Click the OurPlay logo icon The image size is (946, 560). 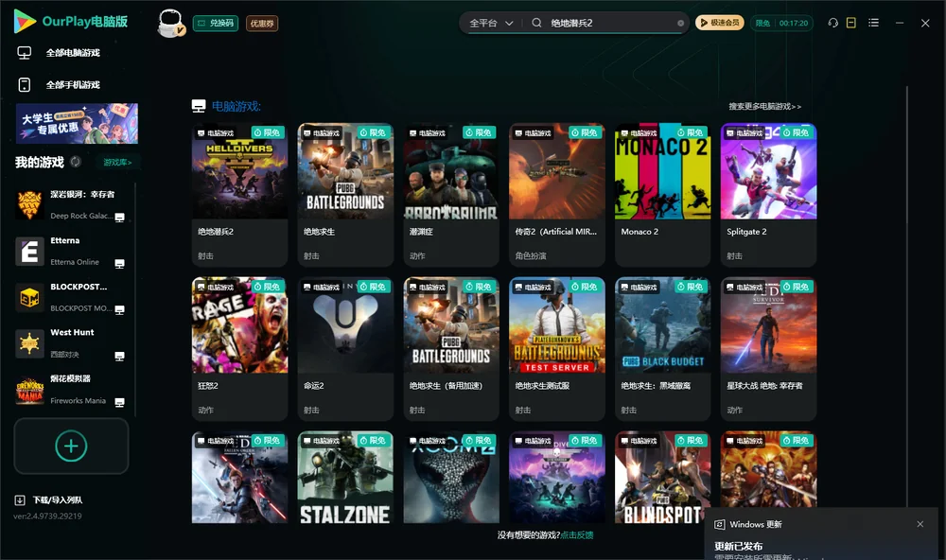[x=25, y=22]
